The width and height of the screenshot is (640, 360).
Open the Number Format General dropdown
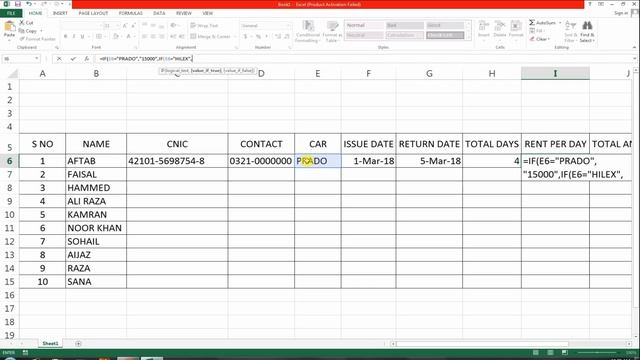pos(288,26)
